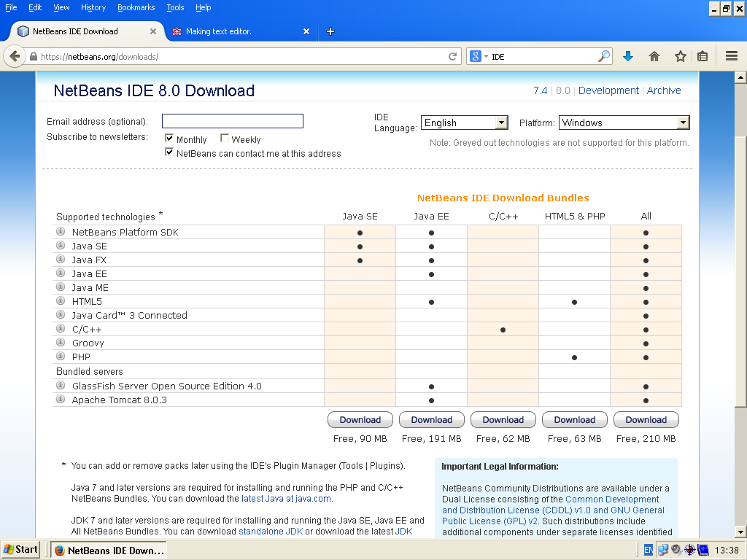Click info icon next to Java FX
747x560 pixels.
pyautogui.click(x=61, y=260)
